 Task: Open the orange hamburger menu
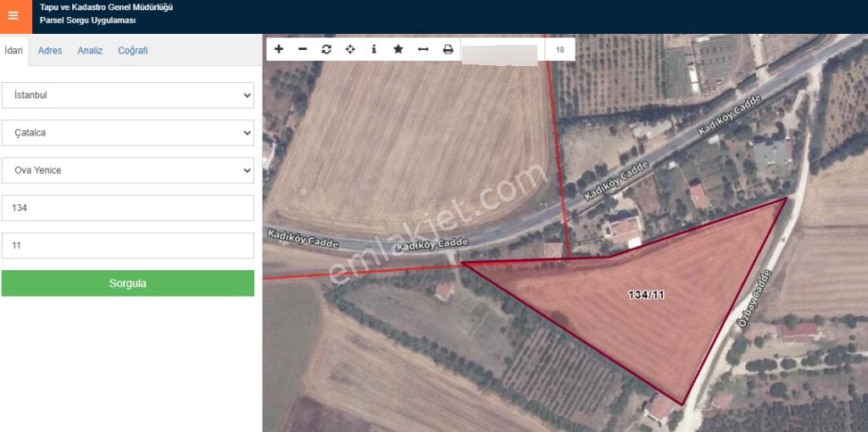click(x=13, y=16)
